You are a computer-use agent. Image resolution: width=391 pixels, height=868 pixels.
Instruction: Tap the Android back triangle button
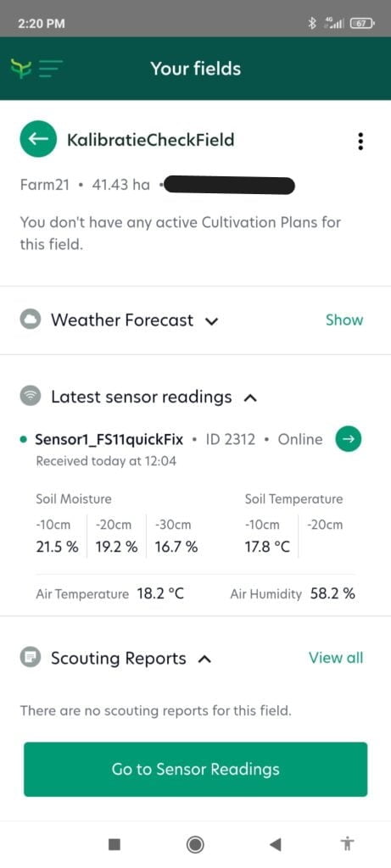point(276,843)
